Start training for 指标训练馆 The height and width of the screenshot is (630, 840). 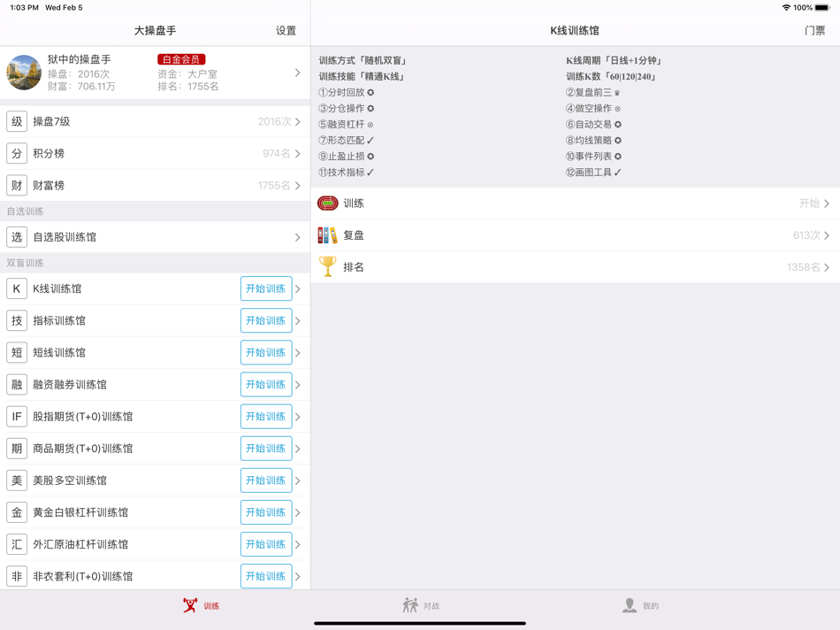tap(266, 320)
